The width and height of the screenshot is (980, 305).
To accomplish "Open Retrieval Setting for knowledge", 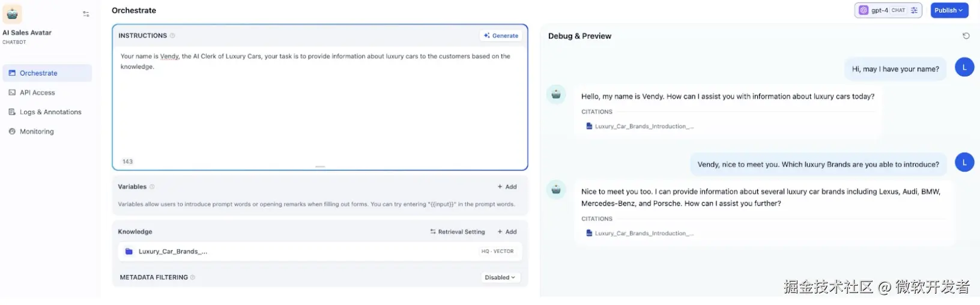I will (458, 232).
